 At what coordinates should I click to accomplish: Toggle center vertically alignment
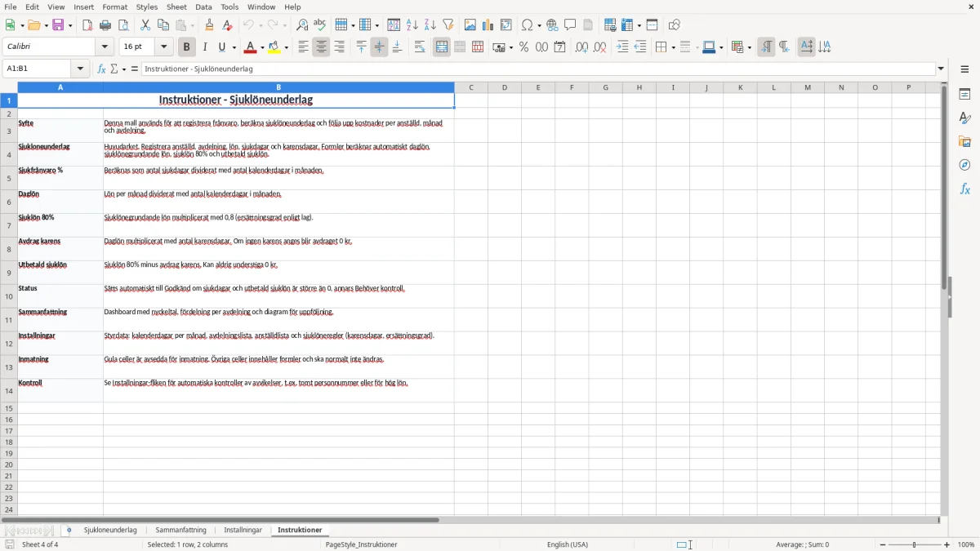379,47
